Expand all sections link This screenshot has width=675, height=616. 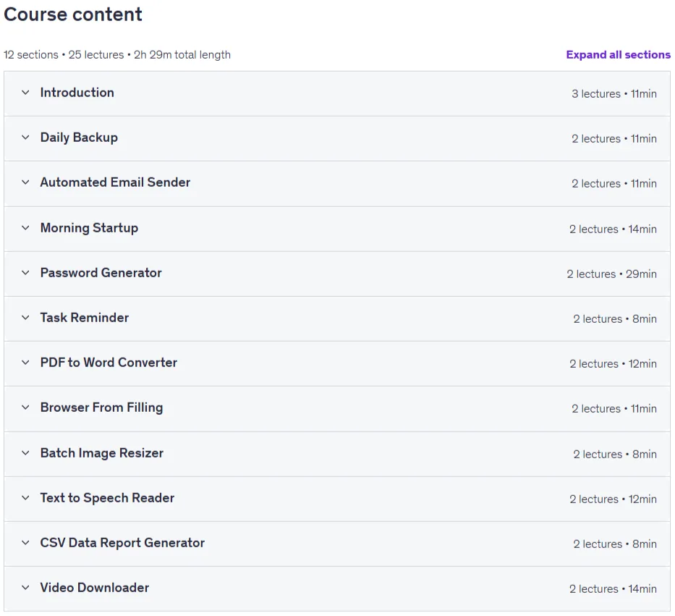(618, 55)
